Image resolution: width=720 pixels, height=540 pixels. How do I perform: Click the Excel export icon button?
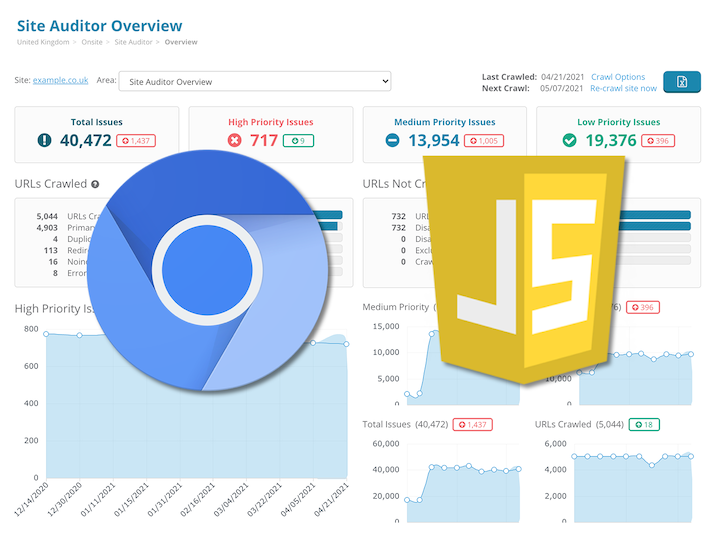pos(682,82)
